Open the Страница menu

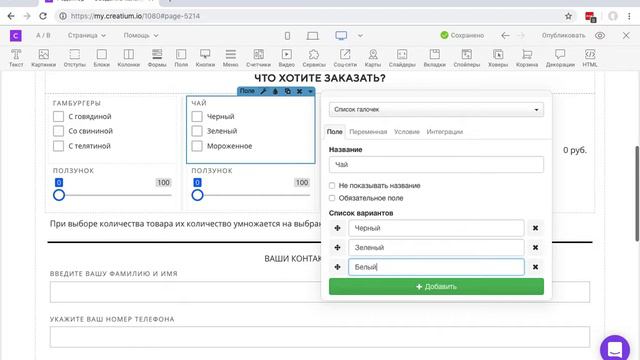87,36
